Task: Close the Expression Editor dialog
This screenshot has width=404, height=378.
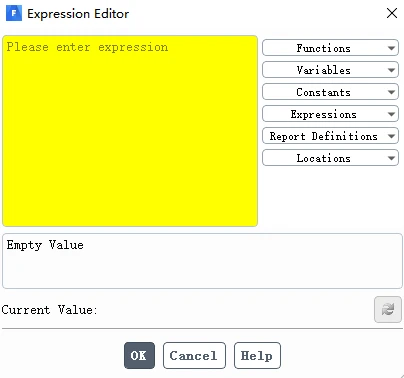Action: coord(392,13)
